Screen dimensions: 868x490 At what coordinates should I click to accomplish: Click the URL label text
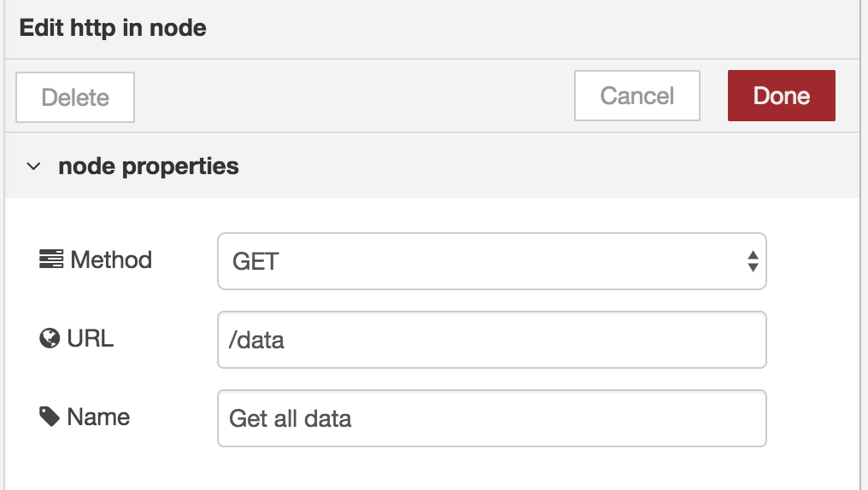pos(91,338)
